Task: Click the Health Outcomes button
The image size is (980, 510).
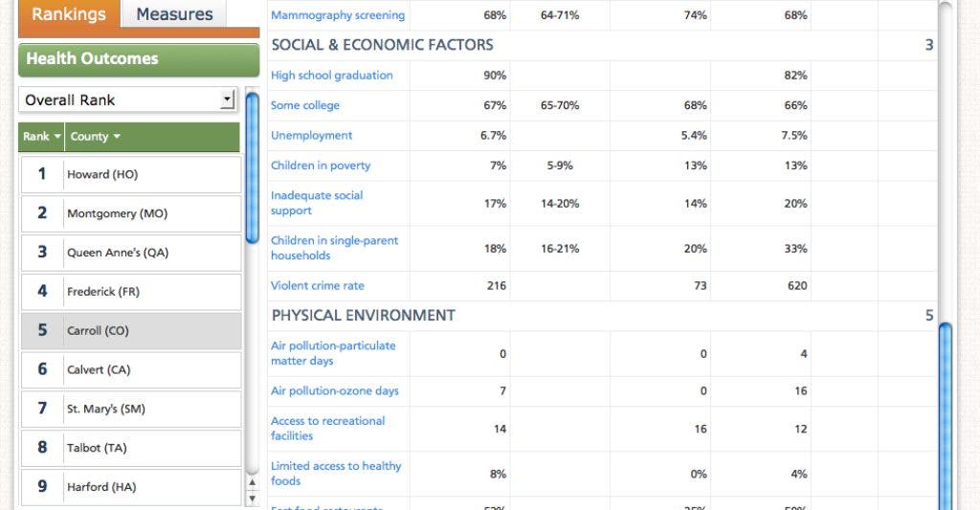Action: (x=139, y=59)
